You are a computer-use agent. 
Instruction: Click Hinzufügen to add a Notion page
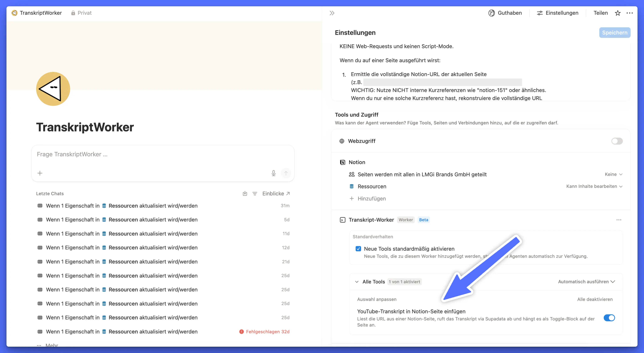[367, 198]
